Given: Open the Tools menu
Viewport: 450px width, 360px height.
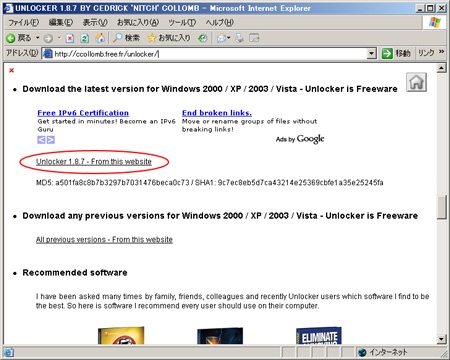Looking at the screenshot, I should [182, 23].
